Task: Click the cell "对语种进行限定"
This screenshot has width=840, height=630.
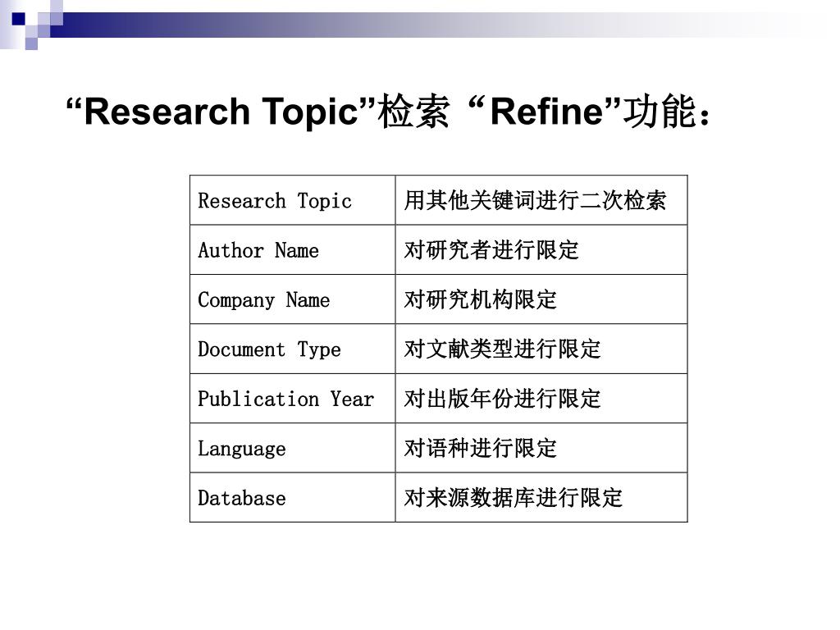Action: click(541, 448)
